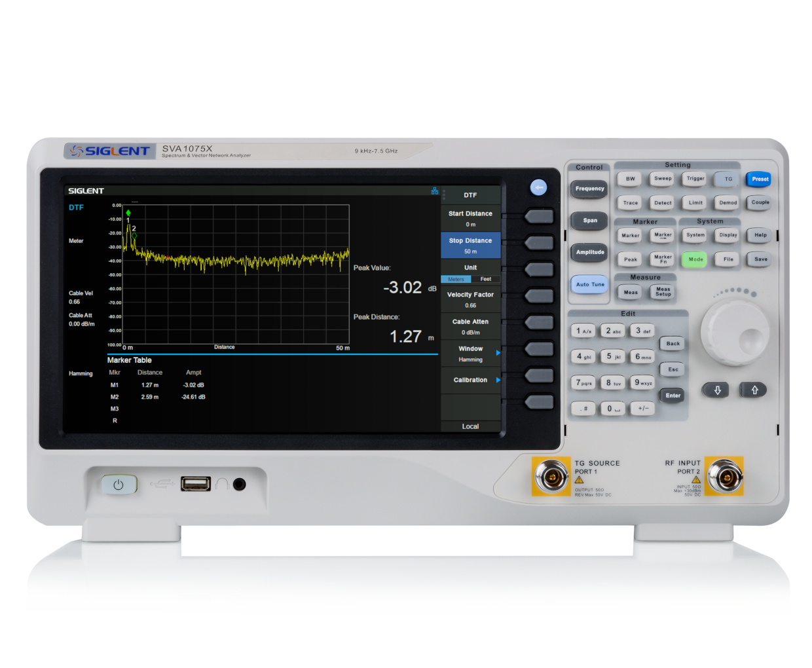Click the Trace button
The width and height of the screenshot is (812, 668).
631,203
